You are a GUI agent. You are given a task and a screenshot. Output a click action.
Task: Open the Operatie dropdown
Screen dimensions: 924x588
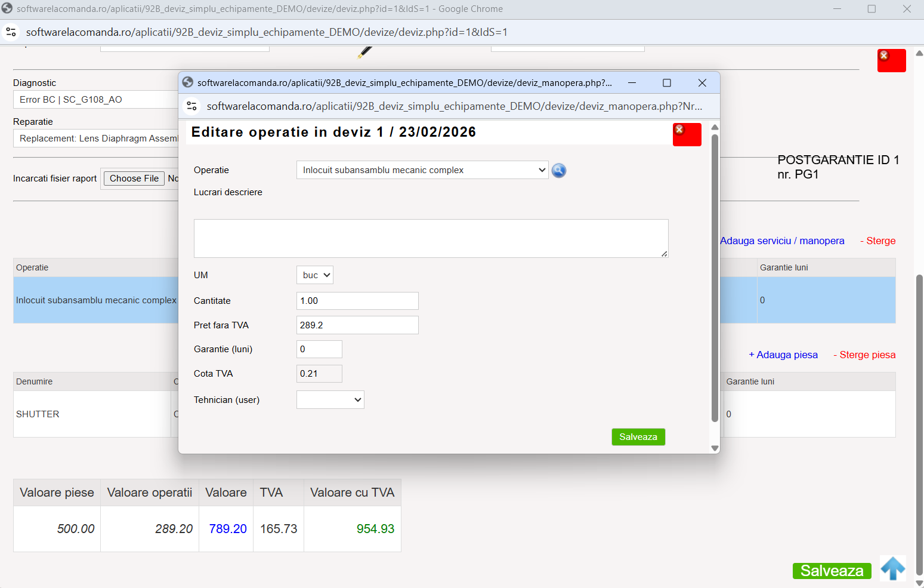(422, 170)
